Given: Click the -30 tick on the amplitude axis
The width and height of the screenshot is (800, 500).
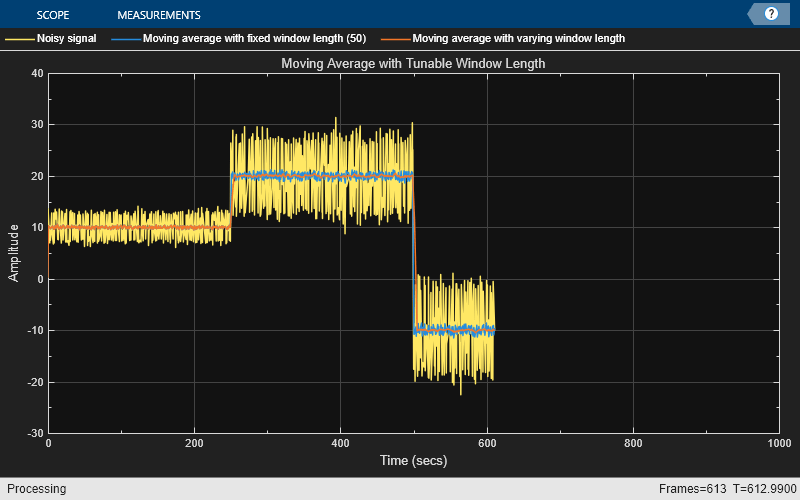Looking at the screenshot, I should (33, 433).
